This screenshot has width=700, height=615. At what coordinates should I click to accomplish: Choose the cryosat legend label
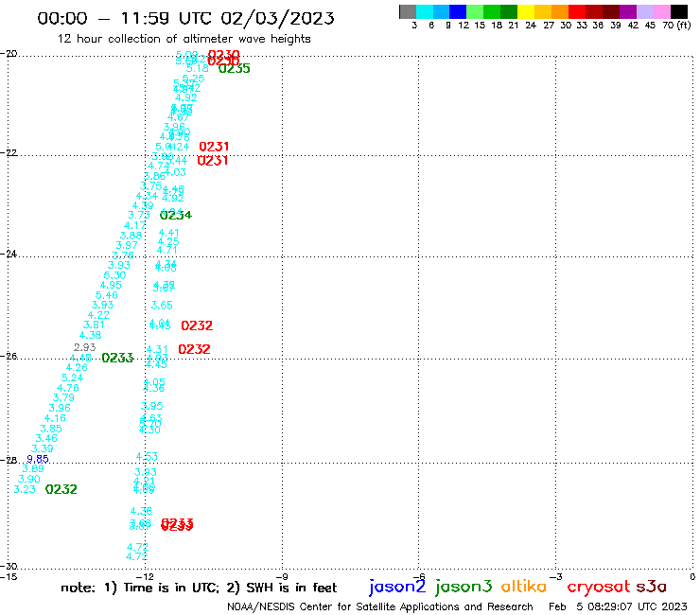pyautogui.click(x=598, y=587)
